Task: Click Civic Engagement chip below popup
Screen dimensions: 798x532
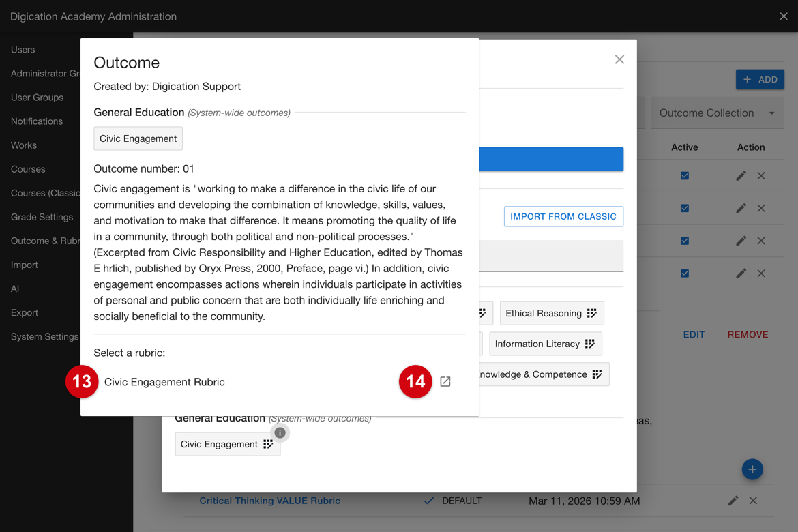Action: (228, 445)
